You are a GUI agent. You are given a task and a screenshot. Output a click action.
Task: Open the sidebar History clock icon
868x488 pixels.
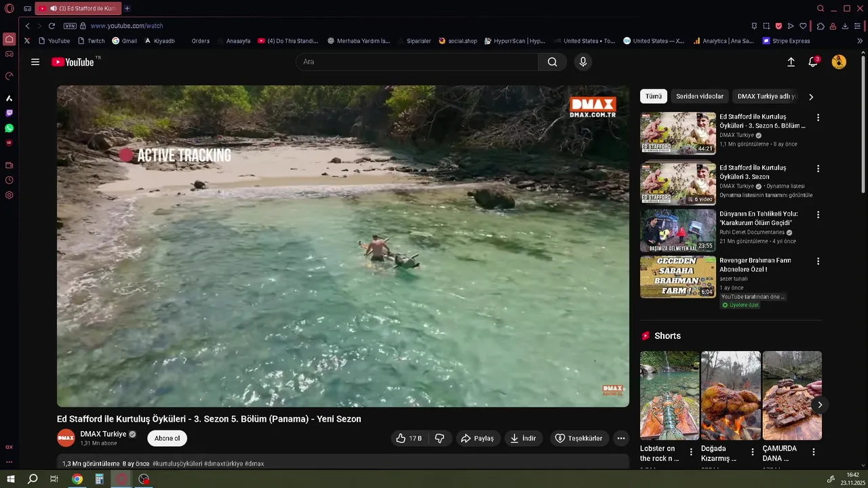[x=9, y=180]
